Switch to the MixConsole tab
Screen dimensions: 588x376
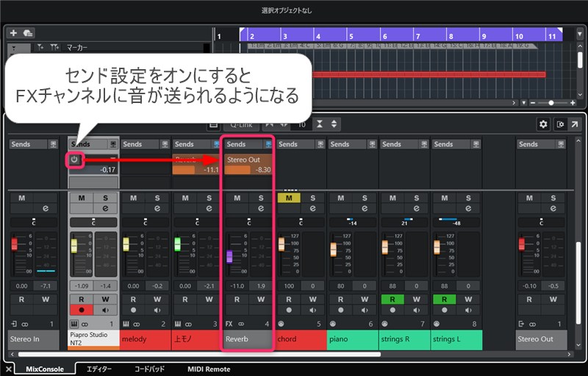point(45,369)
